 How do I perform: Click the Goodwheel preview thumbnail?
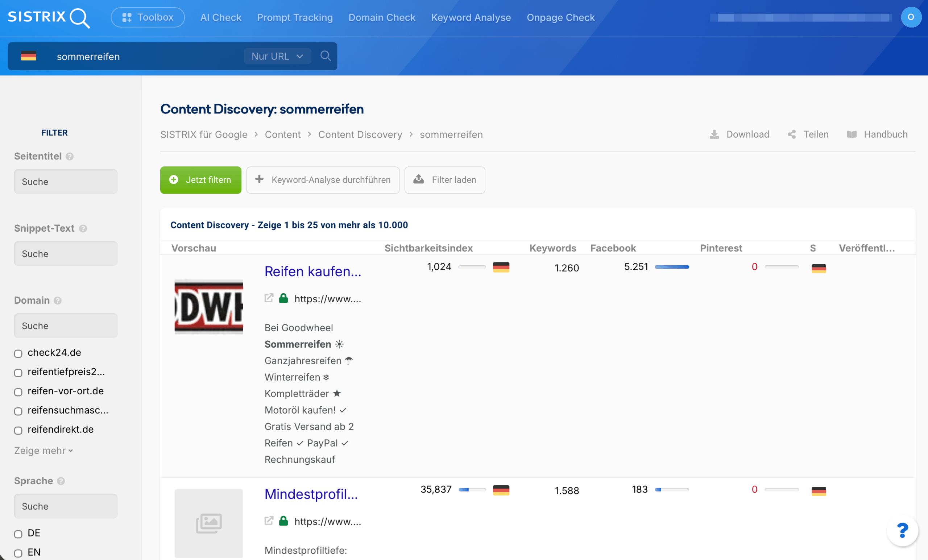(x=209, y=307)
